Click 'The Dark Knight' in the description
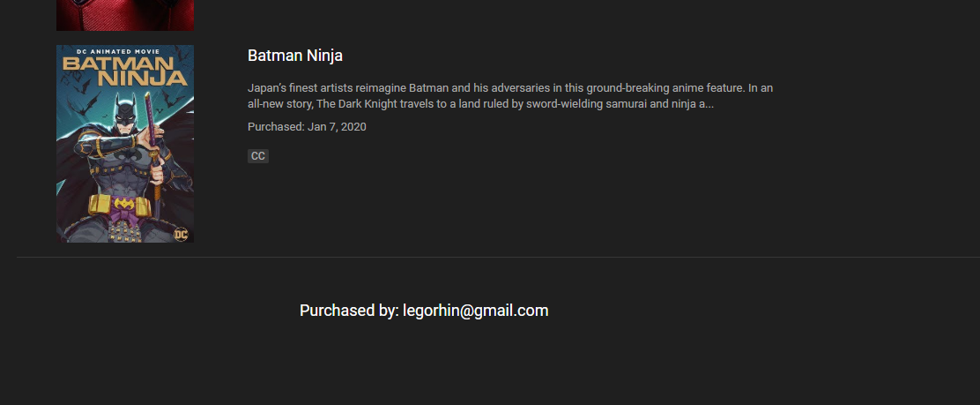This screenshot has height=405, width=980. (355, 104)
